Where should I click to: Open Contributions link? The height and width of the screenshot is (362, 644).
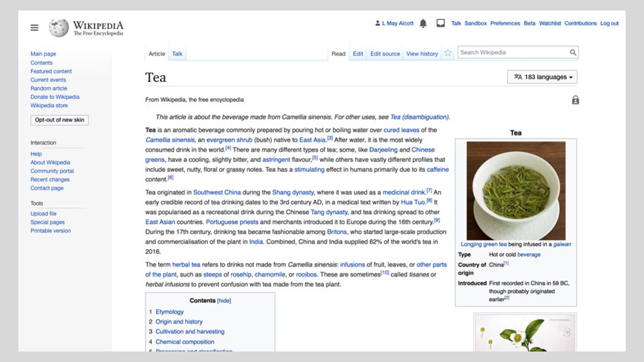coord(580,23)
